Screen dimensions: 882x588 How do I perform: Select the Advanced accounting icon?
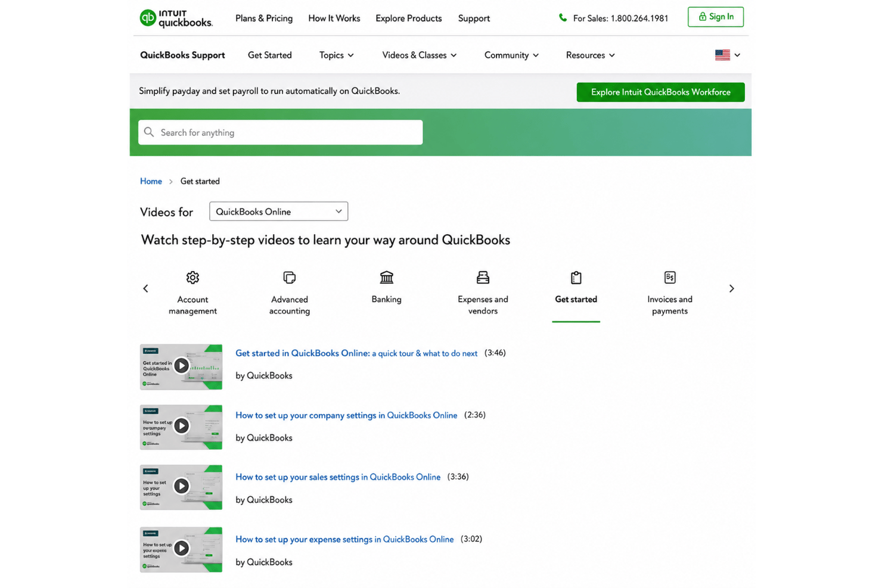(290, 278)
